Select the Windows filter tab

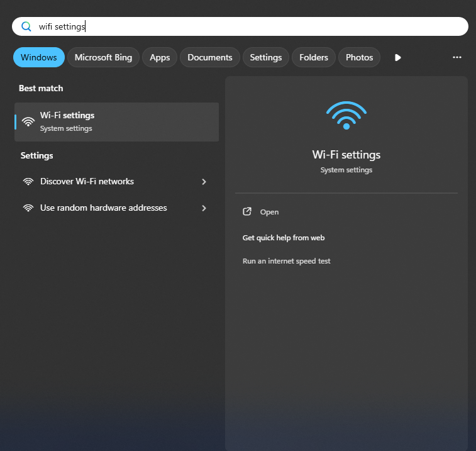pyautogui.click(x=39, y=57)
